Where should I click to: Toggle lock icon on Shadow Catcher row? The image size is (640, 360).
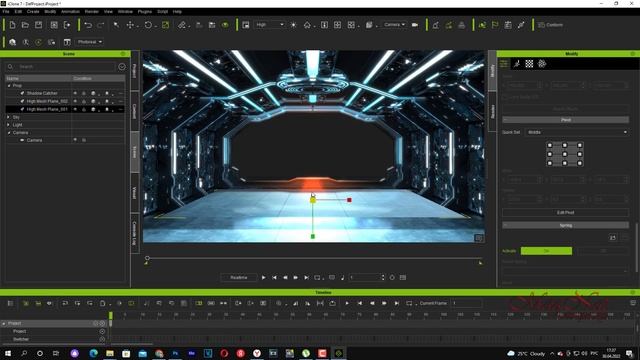(x=84, y=93)
